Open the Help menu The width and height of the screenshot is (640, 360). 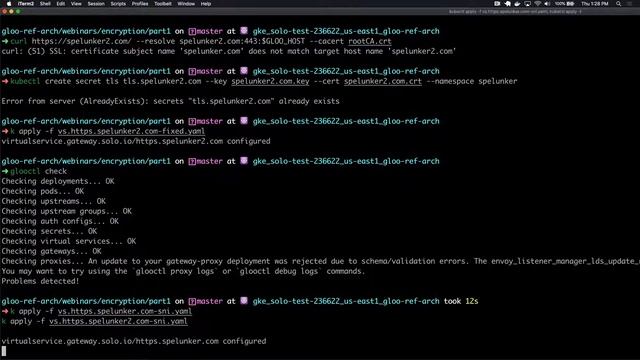tap(206, 4)
